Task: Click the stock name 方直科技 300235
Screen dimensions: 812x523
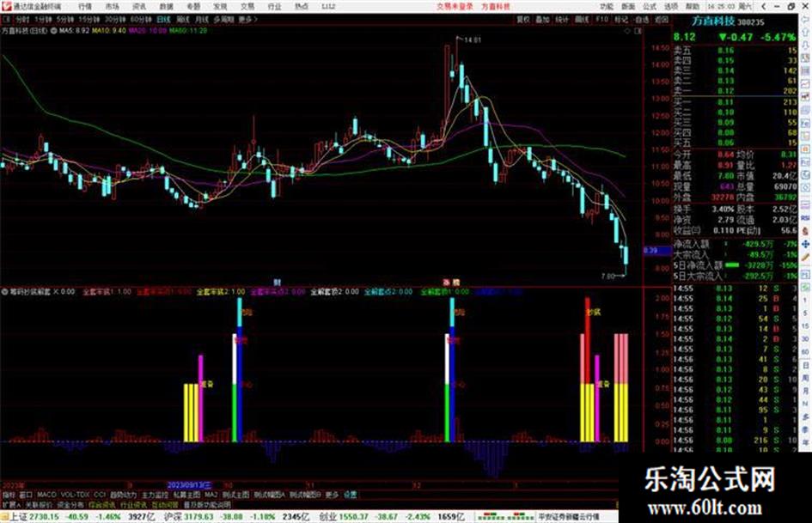Action: (x=728, y=21)
